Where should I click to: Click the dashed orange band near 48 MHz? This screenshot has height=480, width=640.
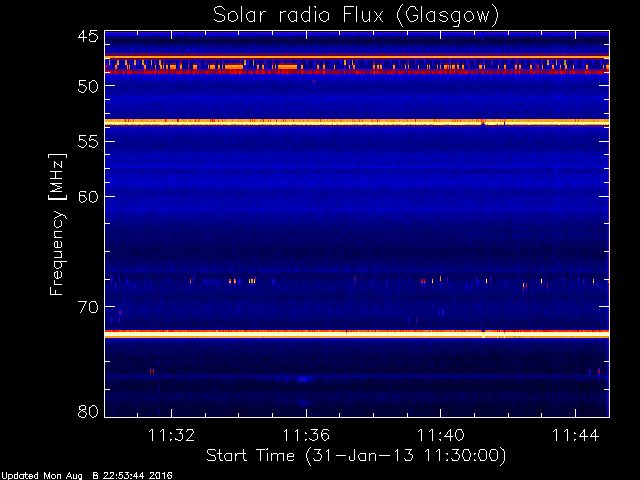[x=357, y=66]
